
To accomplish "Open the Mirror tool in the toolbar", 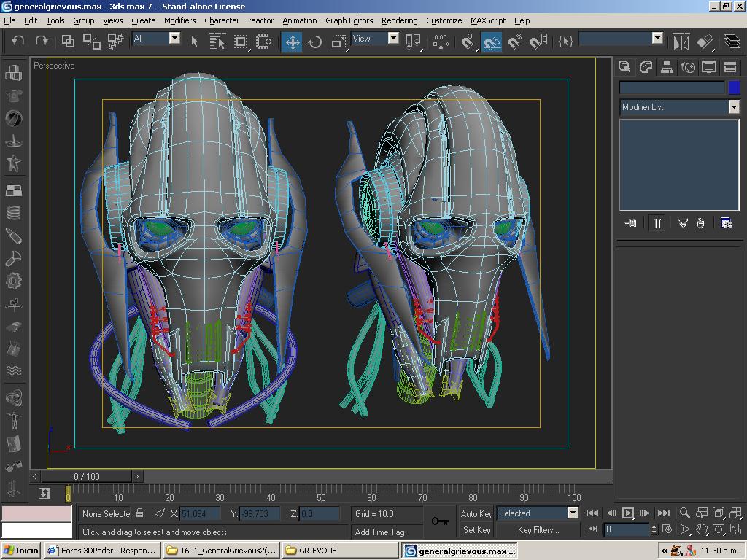I will click(681, 42).
